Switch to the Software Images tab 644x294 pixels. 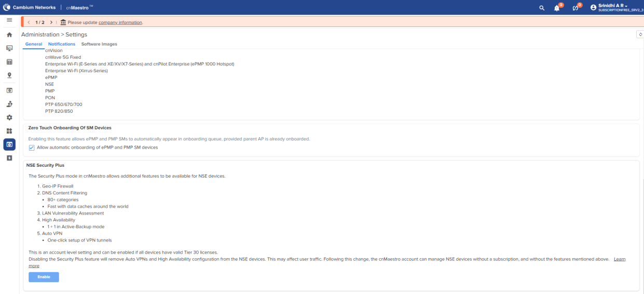click(x=99, y=44)
